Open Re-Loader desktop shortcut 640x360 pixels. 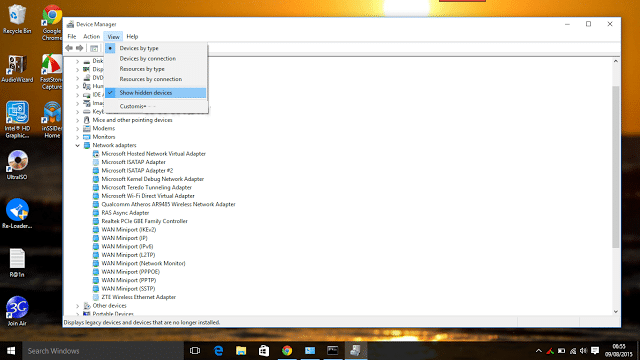coord(17,213)
